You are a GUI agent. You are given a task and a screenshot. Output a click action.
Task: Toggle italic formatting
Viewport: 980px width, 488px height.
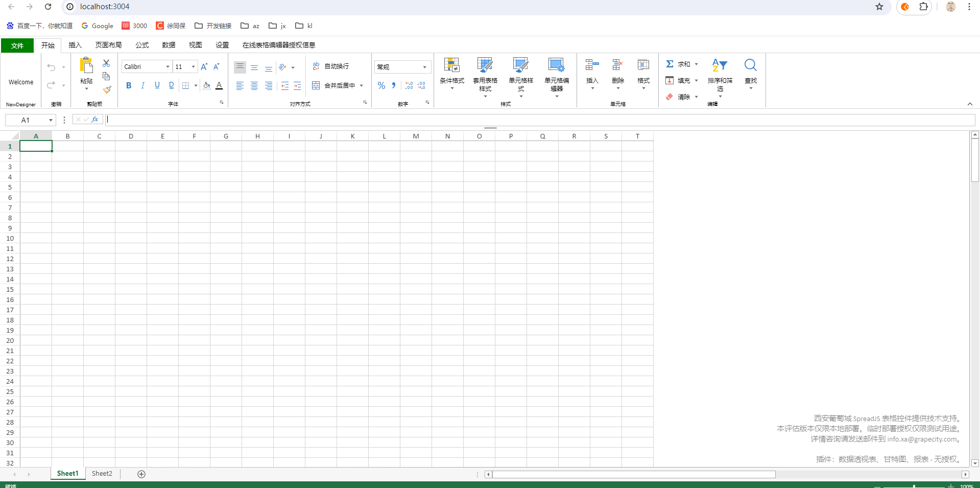(x=143, y=85)
